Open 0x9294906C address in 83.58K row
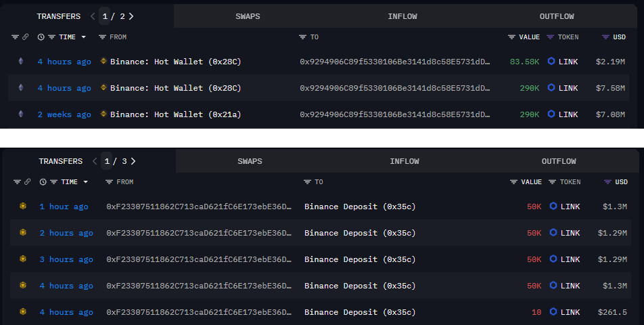 (394, 62)
